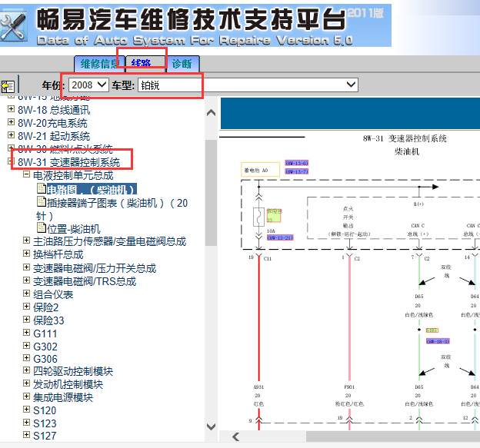The width and height of the screenshot is (480, 448).
Task: Expand the 保险33 node
Action: pos(27,320)
